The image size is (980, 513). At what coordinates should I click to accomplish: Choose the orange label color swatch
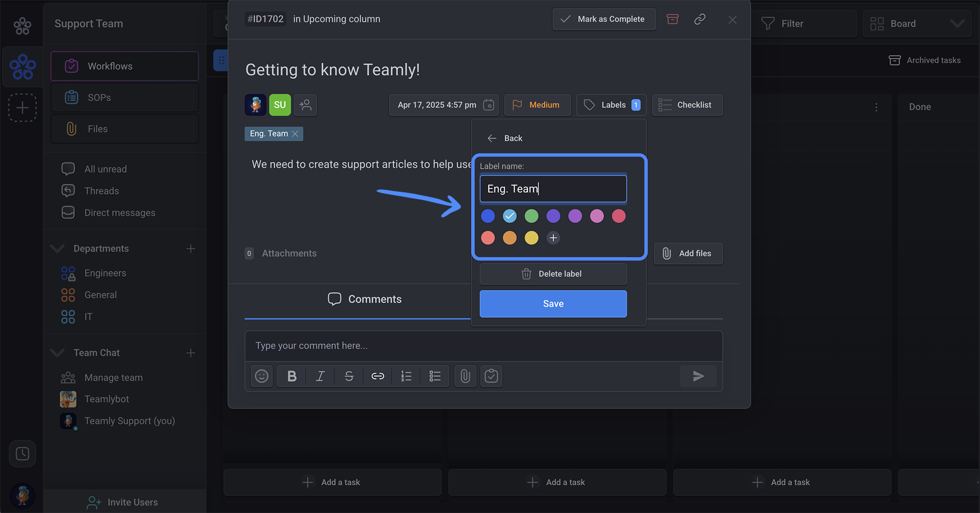point(510,237)
